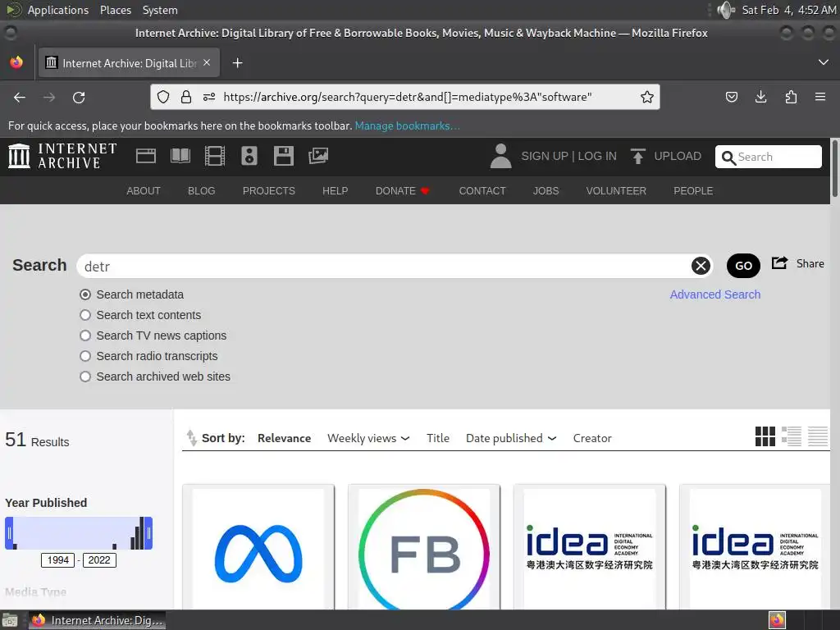This screenshot has width=840, height=630.
Task: Open the Audio speaker icon
Action: coord(249,156)
